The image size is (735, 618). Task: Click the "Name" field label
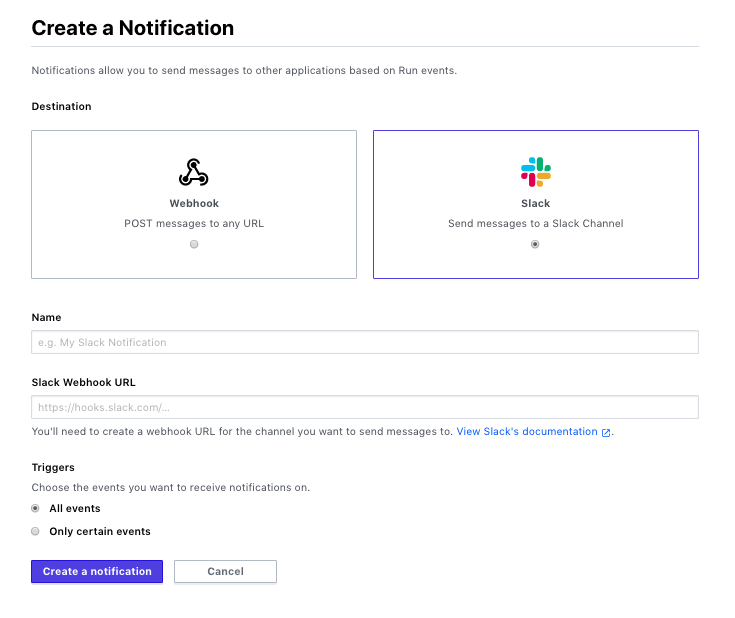point(46,317)
